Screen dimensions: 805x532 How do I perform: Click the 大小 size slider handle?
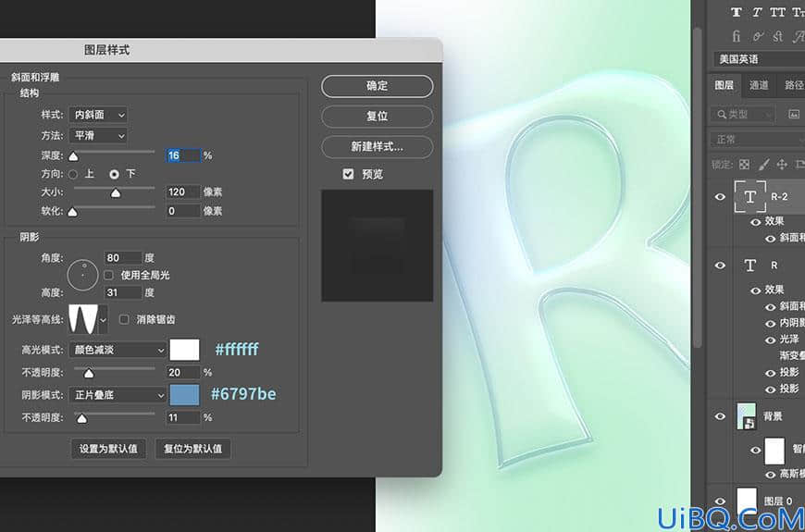[116, 193]
